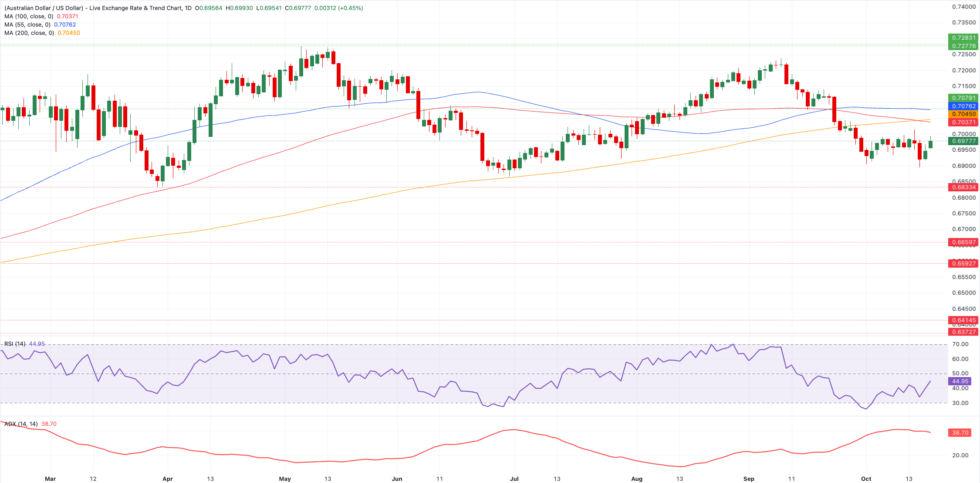Viewport: 980px width, 483px height.
Task: Click the MA 55 value 0.70762 in legend
Action: point(65,25)
